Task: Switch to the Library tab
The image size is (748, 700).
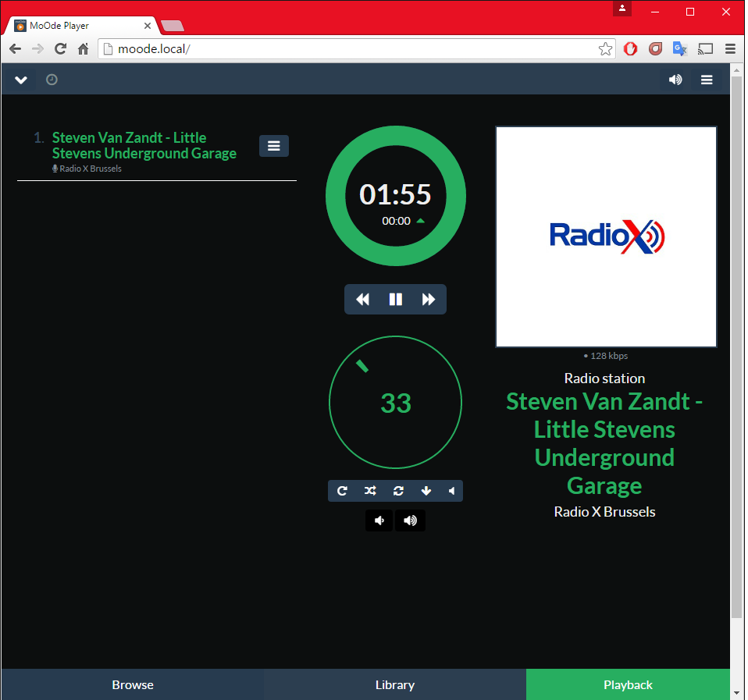Action: 395,684
